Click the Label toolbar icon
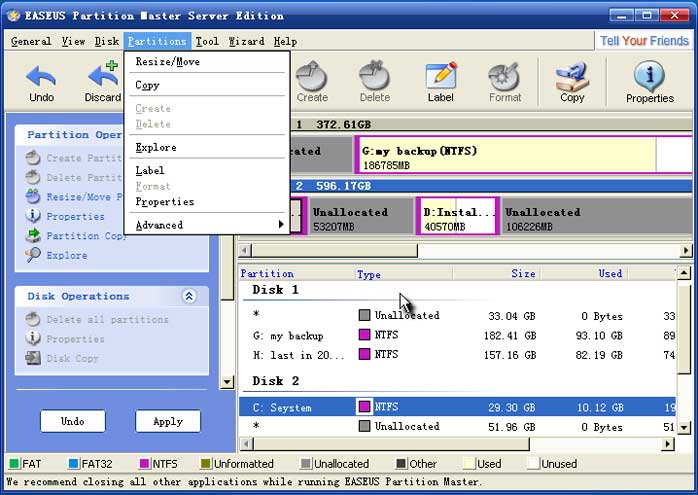698x495 pixels. (441, 75)
